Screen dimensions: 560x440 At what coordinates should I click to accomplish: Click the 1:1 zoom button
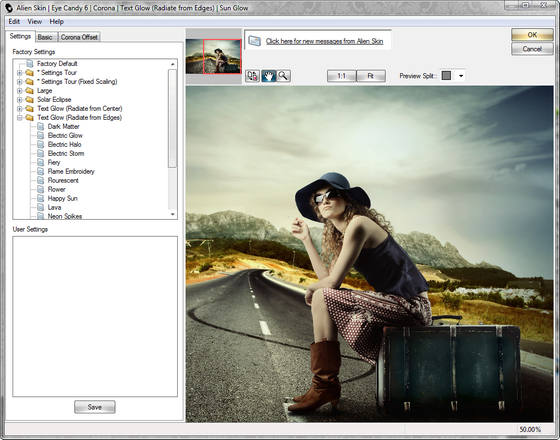341,76
